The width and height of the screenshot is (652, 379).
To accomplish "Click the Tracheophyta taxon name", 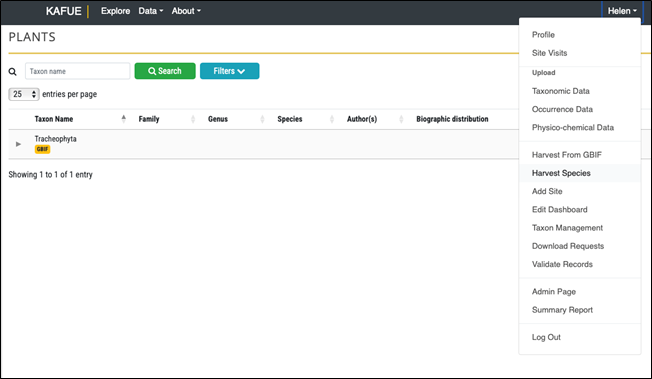I will coord(55,139).
